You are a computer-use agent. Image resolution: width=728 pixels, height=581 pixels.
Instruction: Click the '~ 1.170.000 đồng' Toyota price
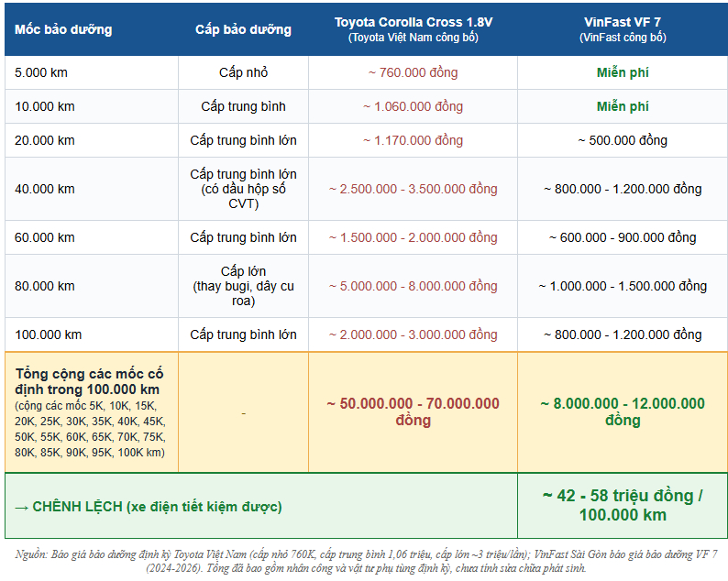[414, 140]
